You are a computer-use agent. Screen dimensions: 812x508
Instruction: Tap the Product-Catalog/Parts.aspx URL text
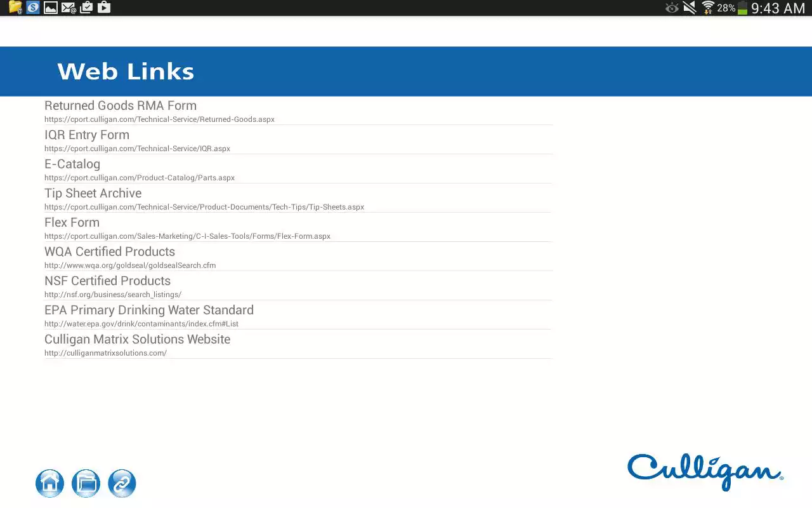140,178
